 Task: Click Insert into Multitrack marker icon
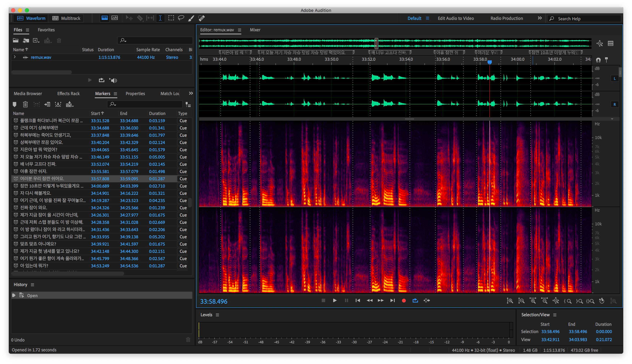click(x=47, y=104)
